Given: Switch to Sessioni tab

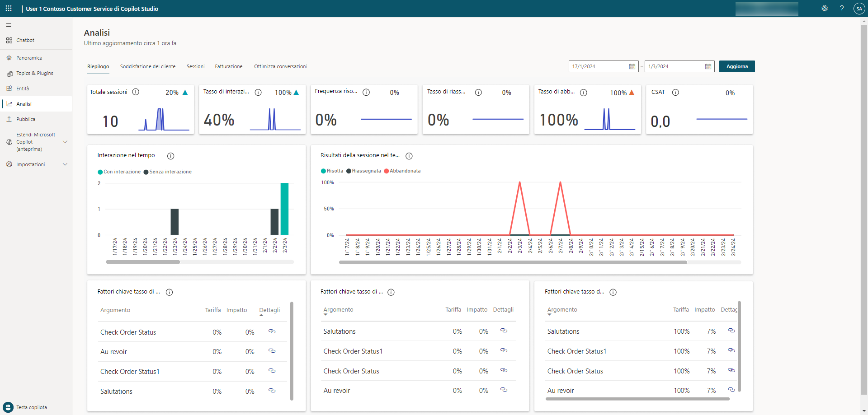Looking at the screenshot, I should (196, 66).
